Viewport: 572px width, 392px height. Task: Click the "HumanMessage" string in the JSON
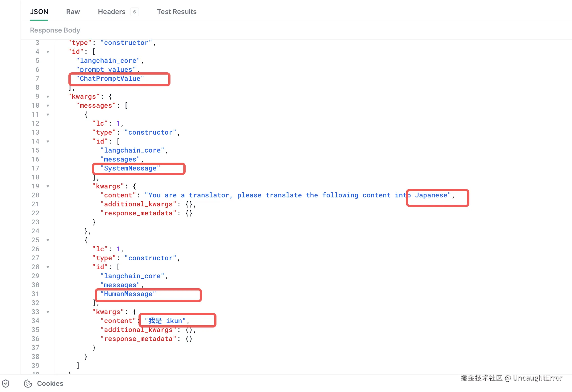click(x=128, y=294)
